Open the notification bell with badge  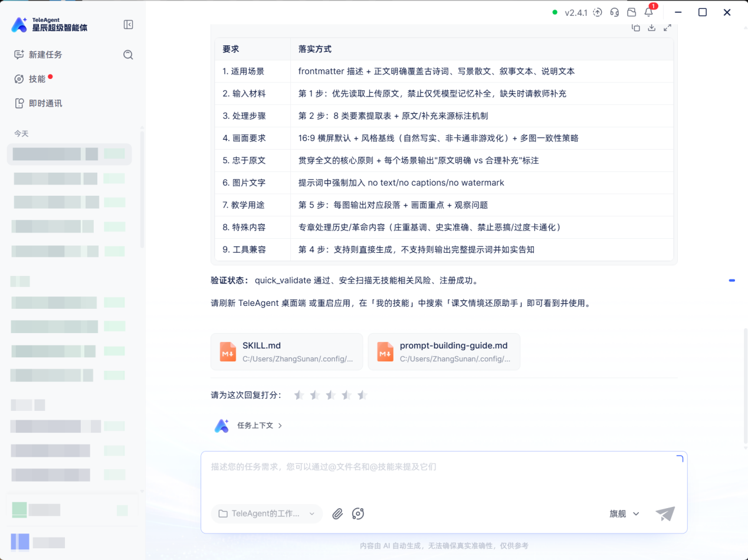pos(649,12)
